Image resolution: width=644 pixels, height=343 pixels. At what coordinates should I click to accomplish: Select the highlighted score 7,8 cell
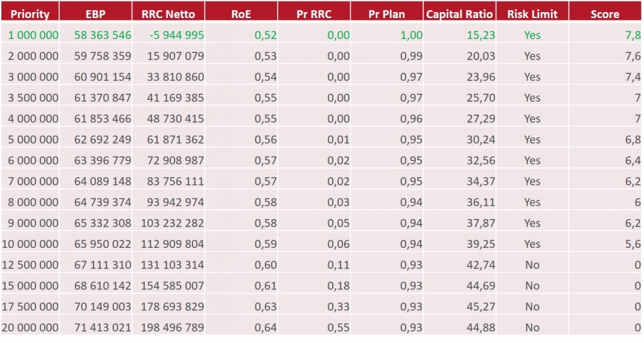pos(633,35)
